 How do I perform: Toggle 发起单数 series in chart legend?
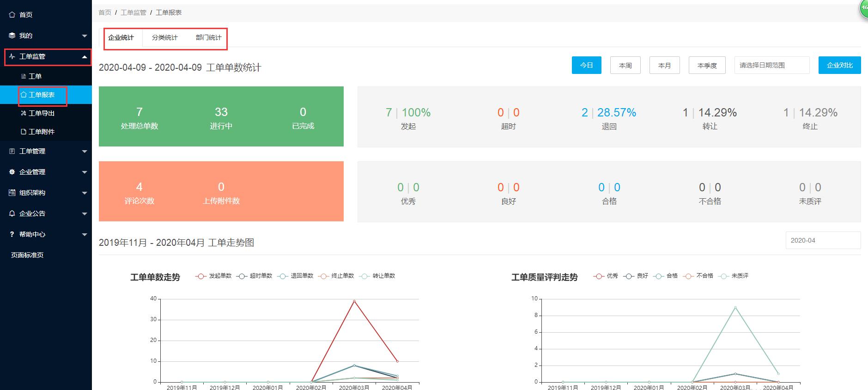[213, 276]
